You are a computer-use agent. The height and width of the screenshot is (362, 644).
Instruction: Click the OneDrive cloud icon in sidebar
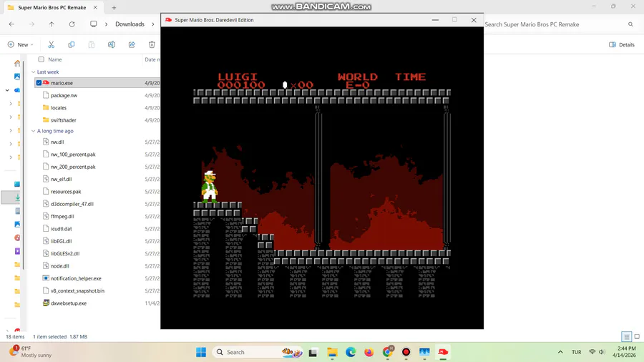[17, 90]
